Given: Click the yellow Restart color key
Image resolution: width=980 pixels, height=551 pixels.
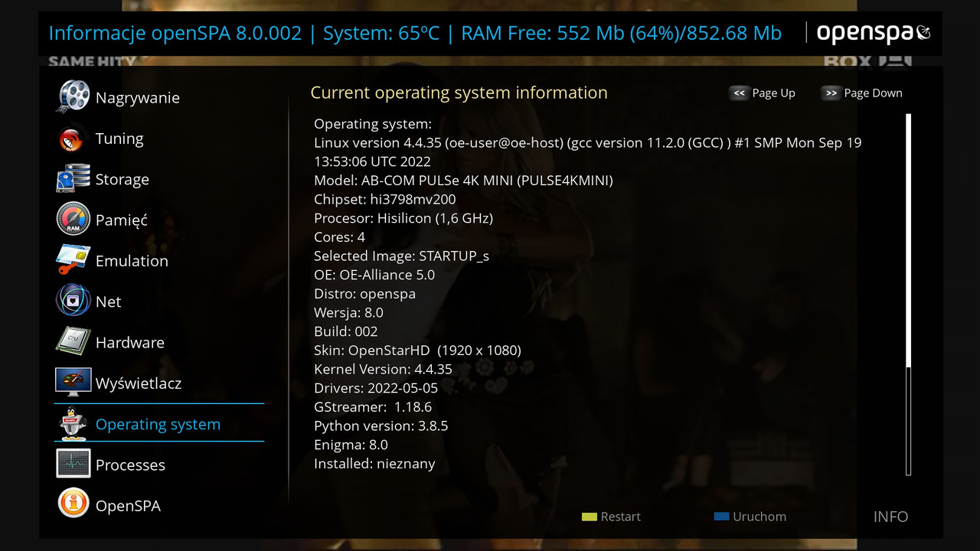Looking at the screenshot, I should (589, 517).
